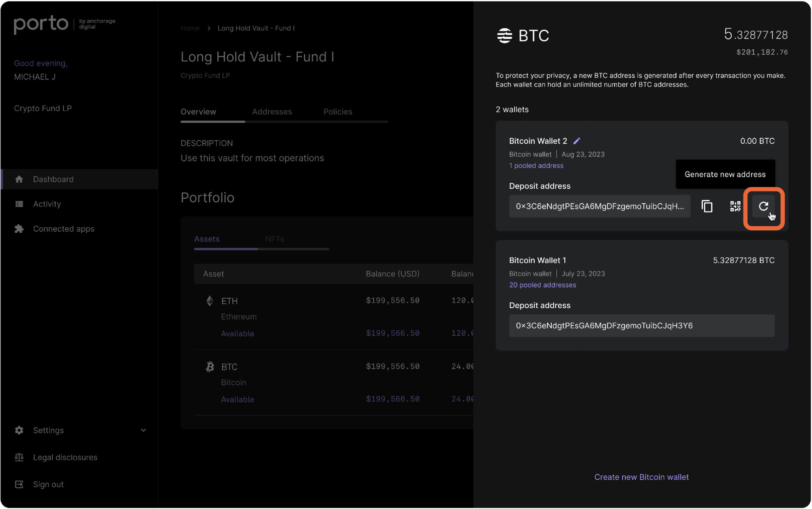Viewport: 812px width, 509px height.
Task: Click the $201,182.76 total value
Action: [x=762, y=52]
